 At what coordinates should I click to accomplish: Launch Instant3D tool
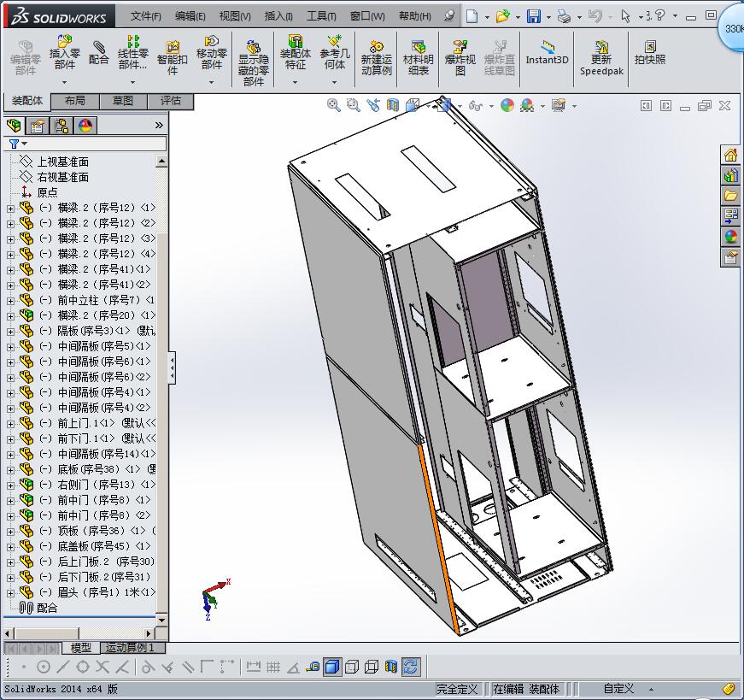(547, 53)
